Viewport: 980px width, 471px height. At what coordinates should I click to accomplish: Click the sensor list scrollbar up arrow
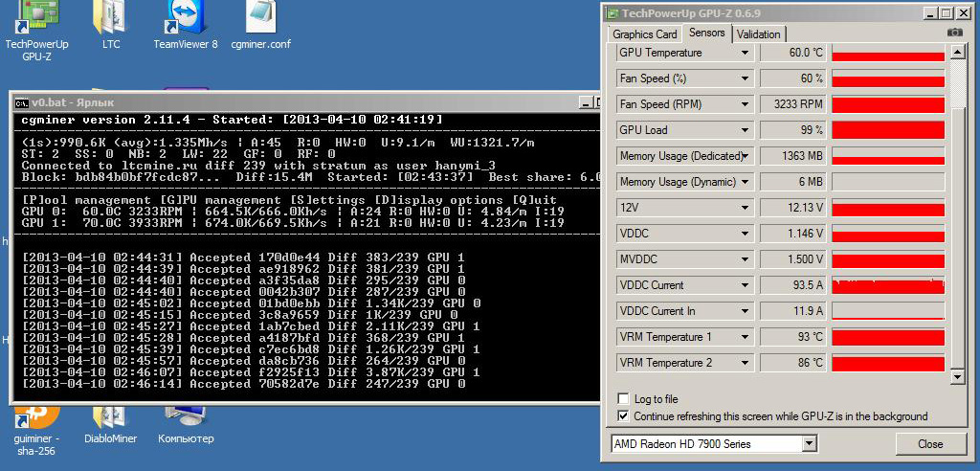point(957,53)
